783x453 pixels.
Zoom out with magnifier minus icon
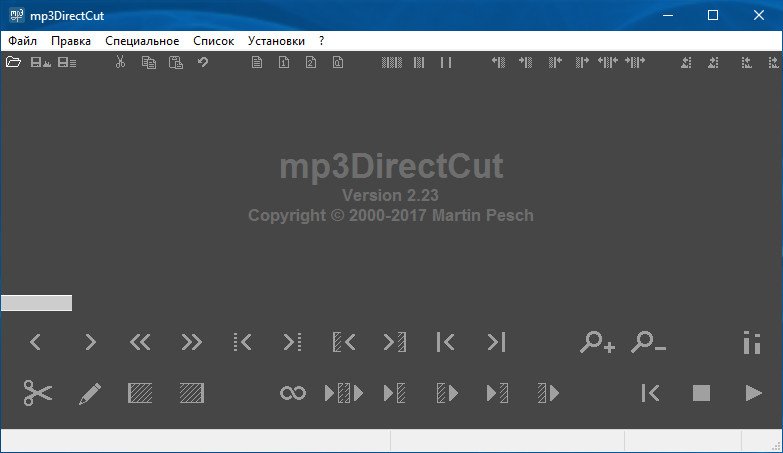coord(648,342)
